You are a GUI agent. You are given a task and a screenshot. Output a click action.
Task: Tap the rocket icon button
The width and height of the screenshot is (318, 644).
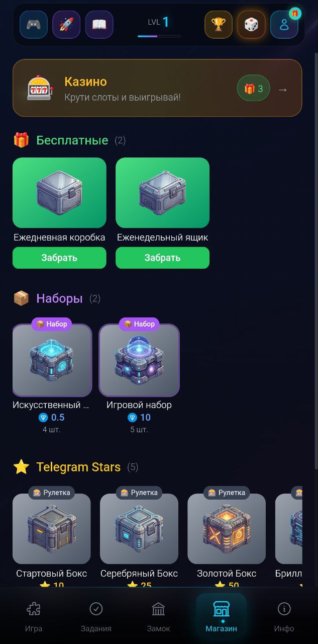[x=66, y=25]
